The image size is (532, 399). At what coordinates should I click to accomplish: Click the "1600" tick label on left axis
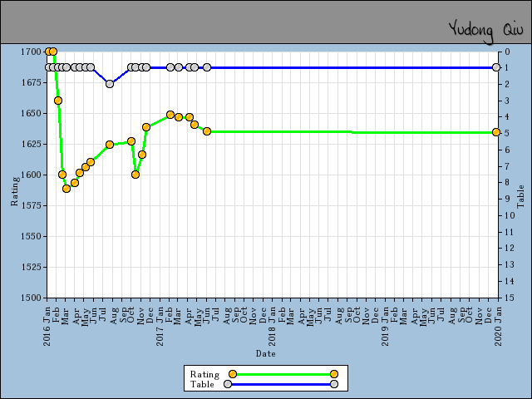[31, 175]
